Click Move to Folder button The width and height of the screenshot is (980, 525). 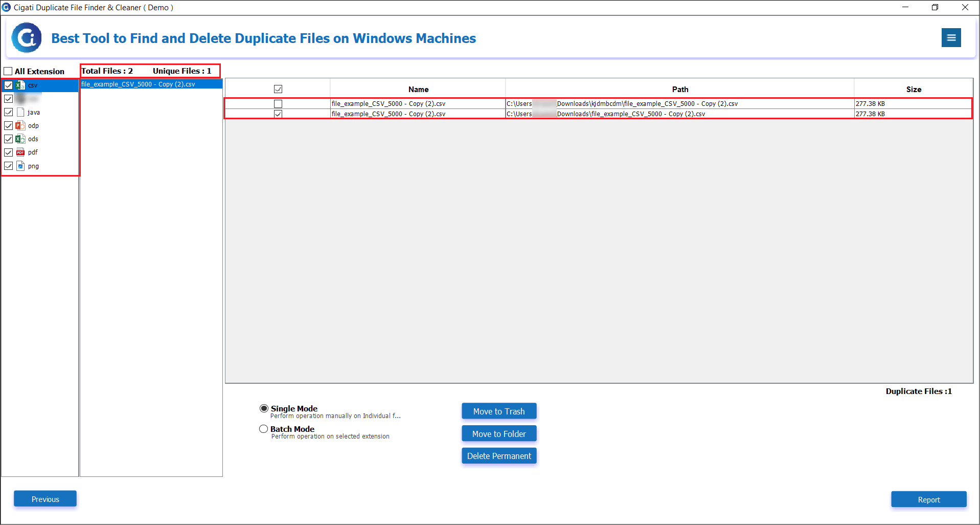(x=499, y=434)
